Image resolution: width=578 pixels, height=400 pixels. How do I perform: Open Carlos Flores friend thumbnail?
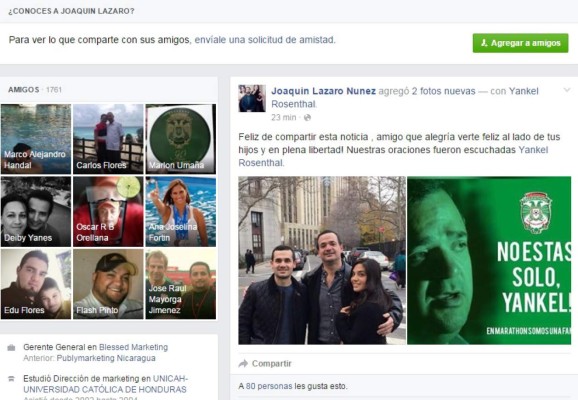[108, 139]
